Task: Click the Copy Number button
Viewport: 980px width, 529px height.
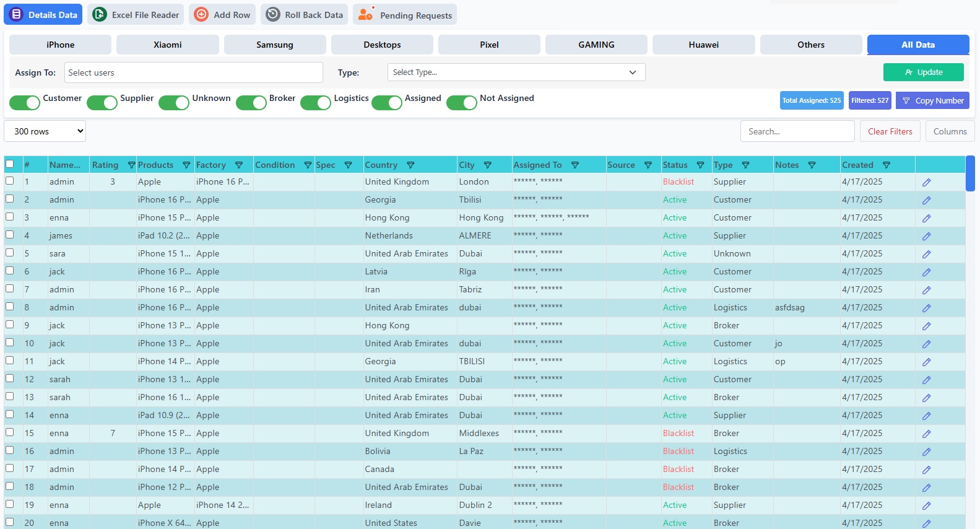Action: (x=932, y=100)
